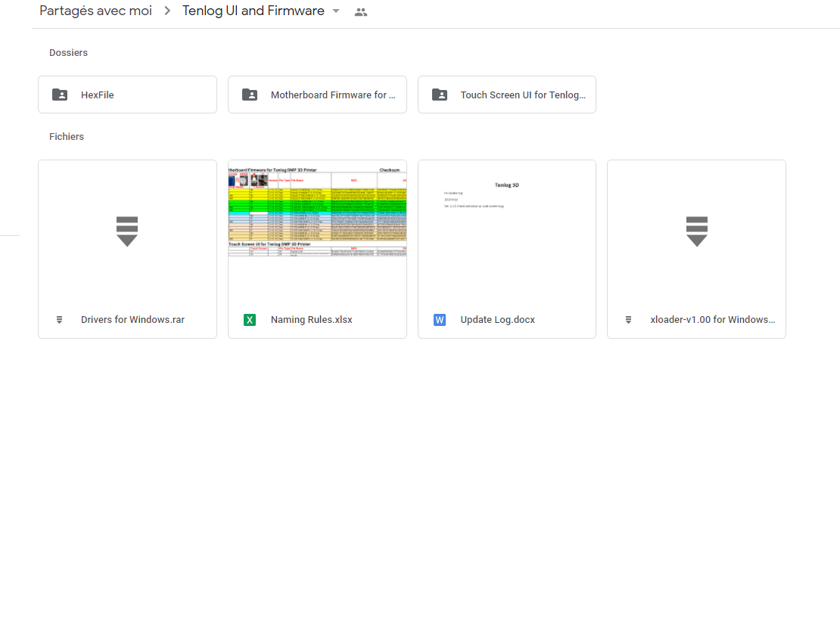
Task: Select Naming Rules.xlsx file name
Action: pyautogui.click(x=311, y=320)
